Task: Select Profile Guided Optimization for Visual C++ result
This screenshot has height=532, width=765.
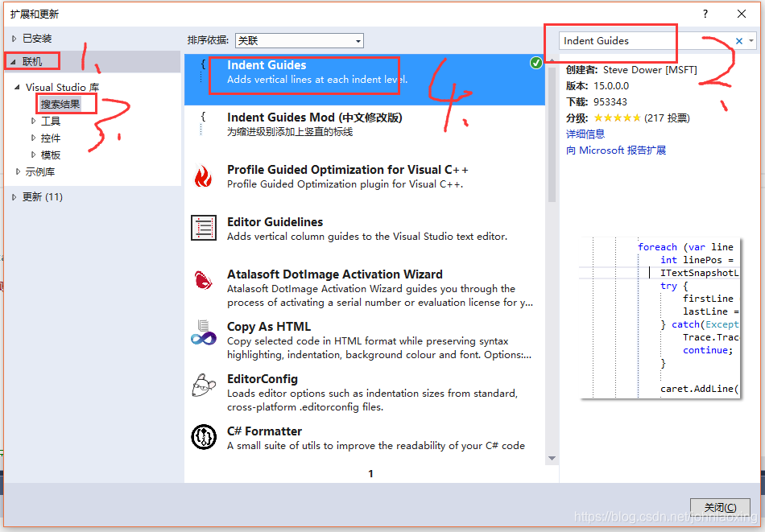Action: 347,170
